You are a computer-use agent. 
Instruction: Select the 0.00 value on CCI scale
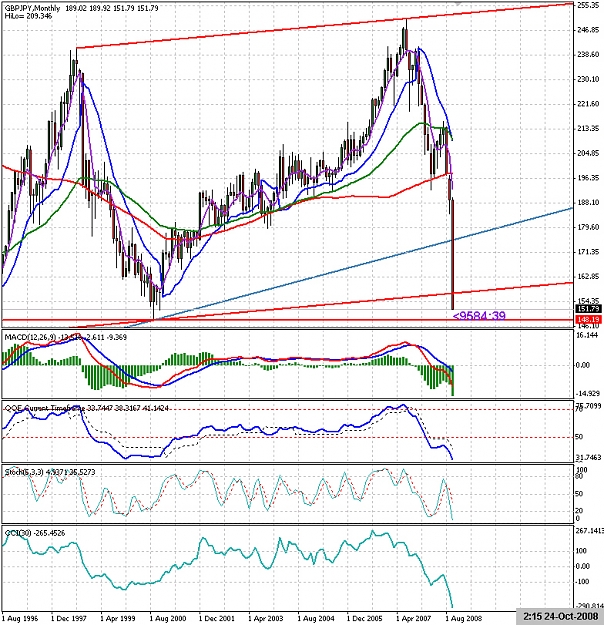[x=583, y=566]
